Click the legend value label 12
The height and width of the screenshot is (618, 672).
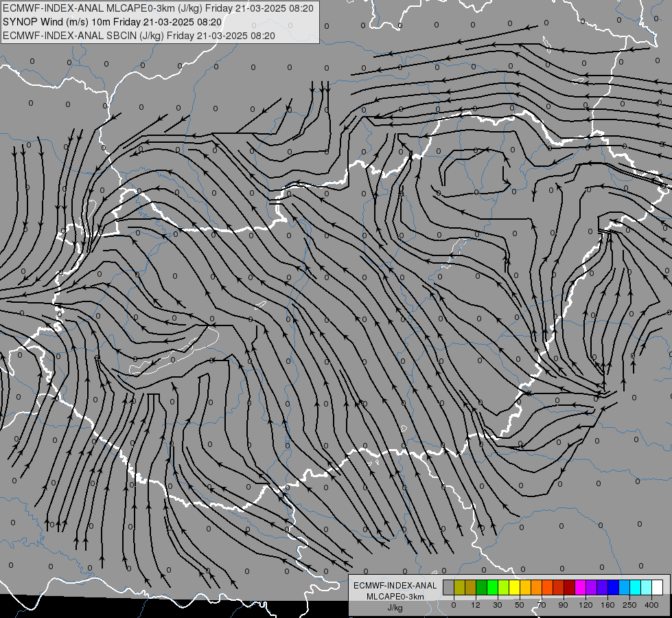(x=476, y=605)
